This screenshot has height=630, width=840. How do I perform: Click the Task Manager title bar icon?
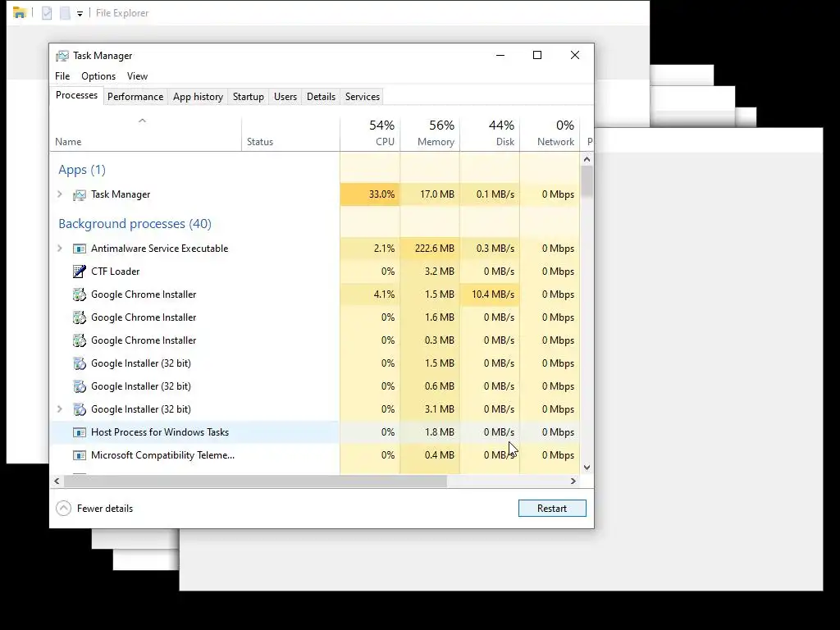tap(62, 56)
